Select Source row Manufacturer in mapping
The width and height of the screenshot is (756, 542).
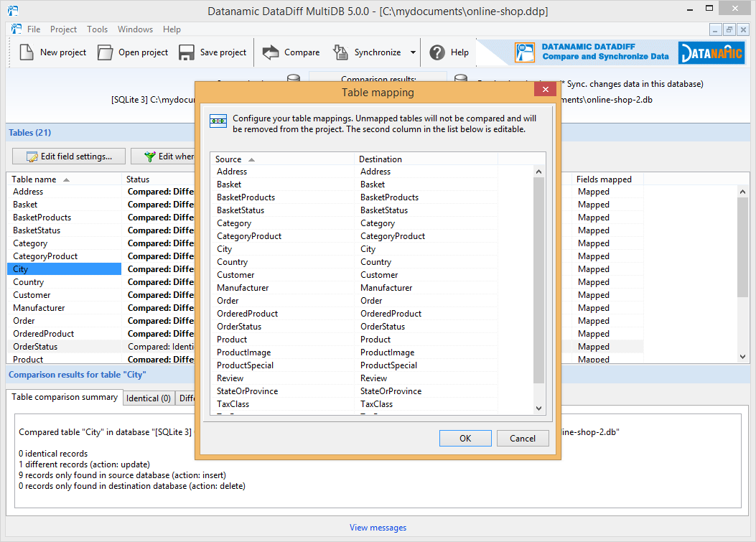point(283,288)
